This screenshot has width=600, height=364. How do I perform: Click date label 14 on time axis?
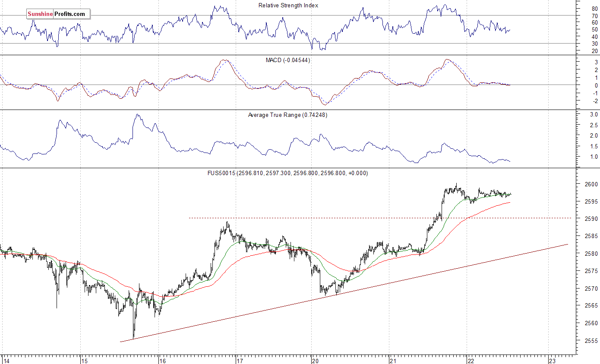pyautogui.click(x=6, y=361)
